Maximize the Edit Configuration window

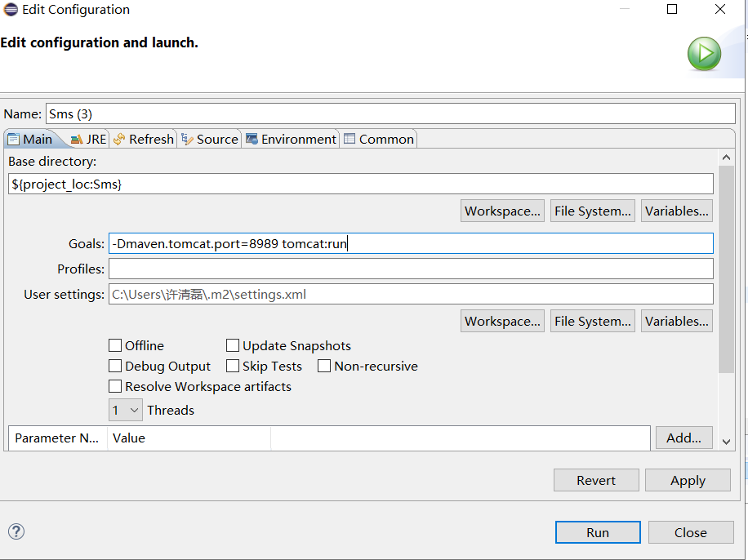pos(672,9)
